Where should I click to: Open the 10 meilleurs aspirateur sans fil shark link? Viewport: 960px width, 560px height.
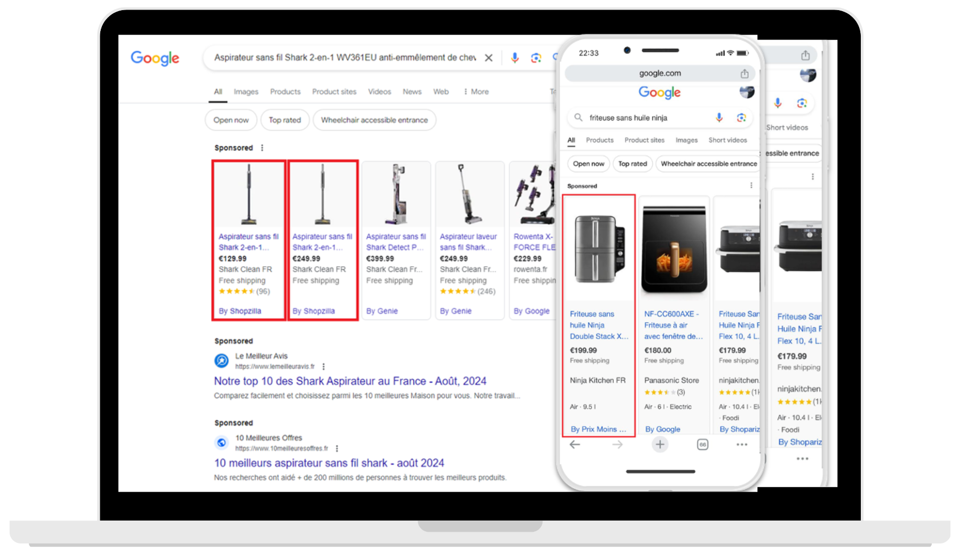tap(329, 463)
